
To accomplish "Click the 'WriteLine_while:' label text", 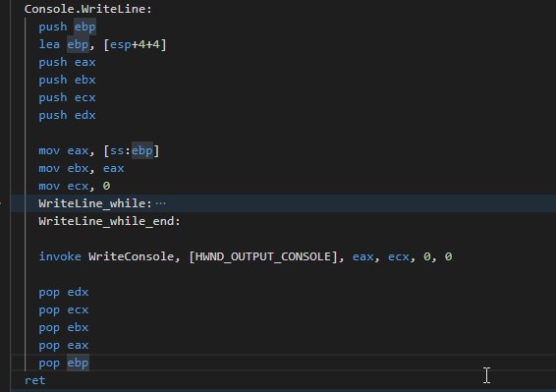I will point(95,203).
